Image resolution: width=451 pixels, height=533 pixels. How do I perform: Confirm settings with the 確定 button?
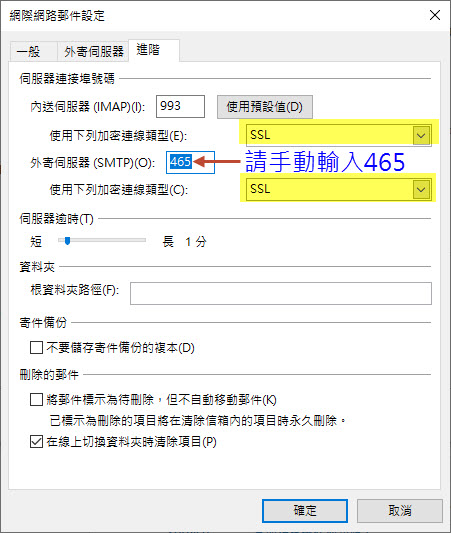pyautogui.click(x=305, y=511)
